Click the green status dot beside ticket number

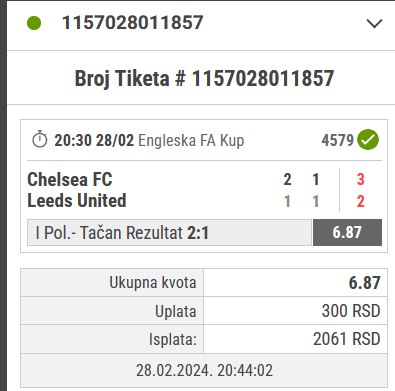[34, 23]
